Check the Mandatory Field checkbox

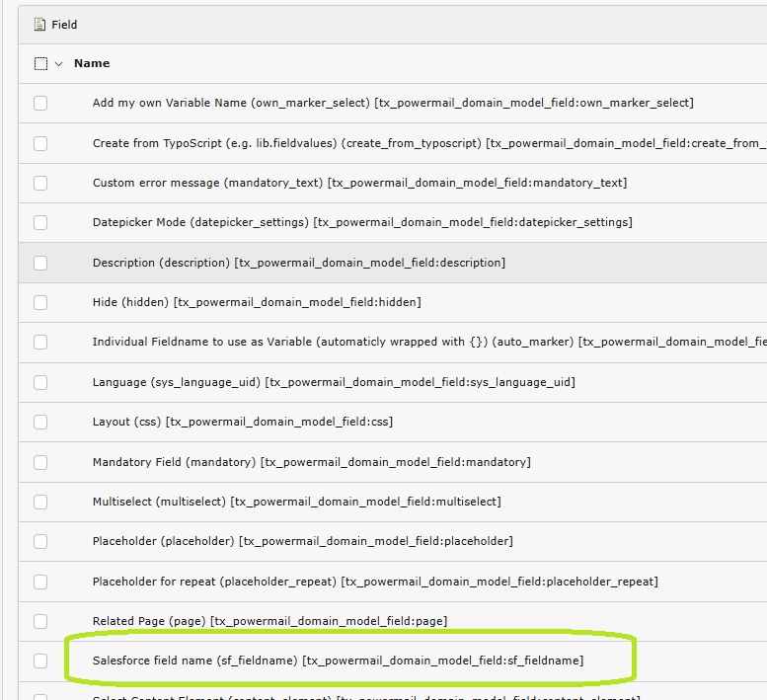(x=40, y=462)
